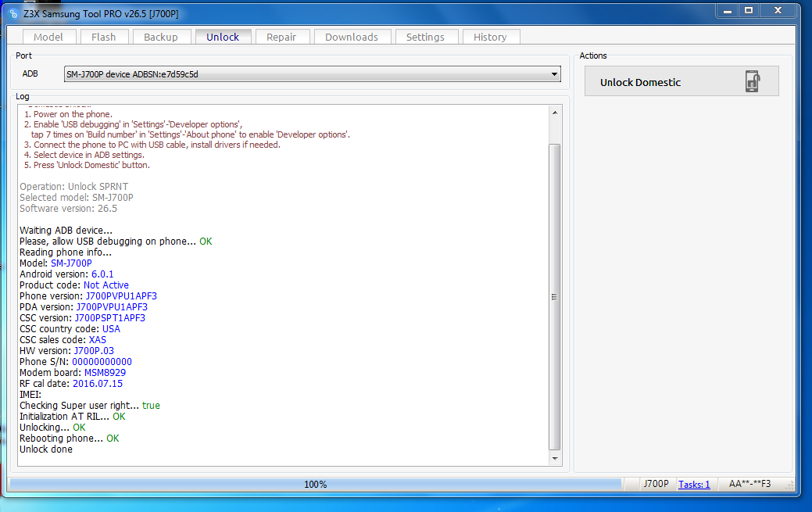Click the 'Unlocking... OK' log line
Screen dimensions: 812x512
[52, 428]
